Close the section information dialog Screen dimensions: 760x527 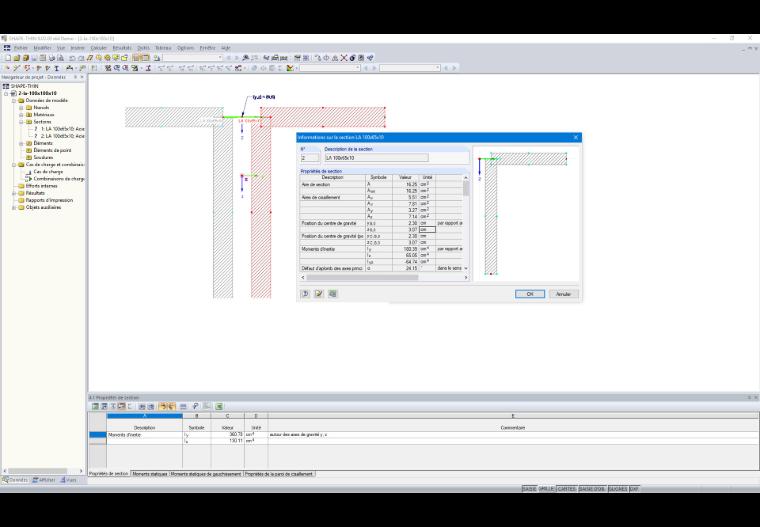[576, 137]
